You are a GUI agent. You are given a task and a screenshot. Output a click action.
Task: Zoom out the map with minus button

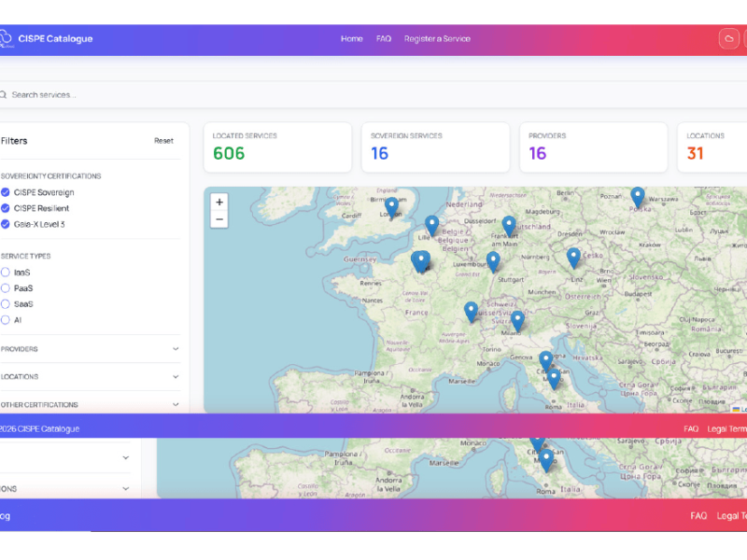coord(219,219)
